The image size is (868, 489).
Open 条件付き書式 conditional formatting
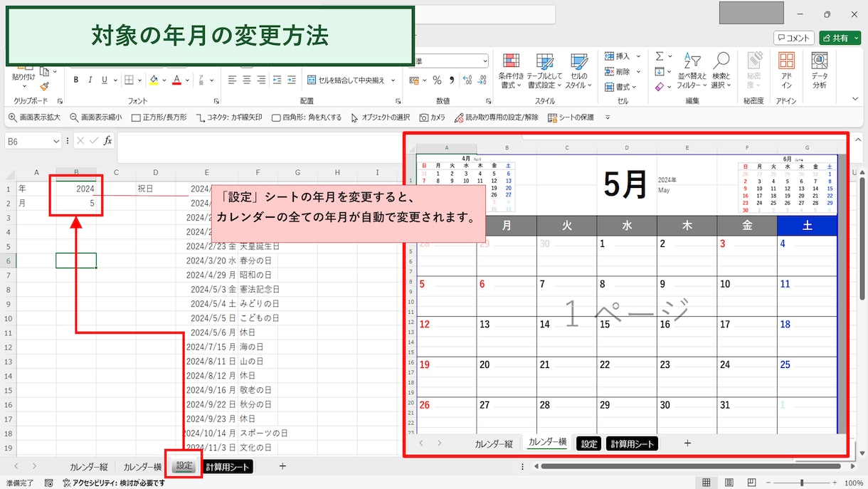pyautogui.click(x=511, y=71)
